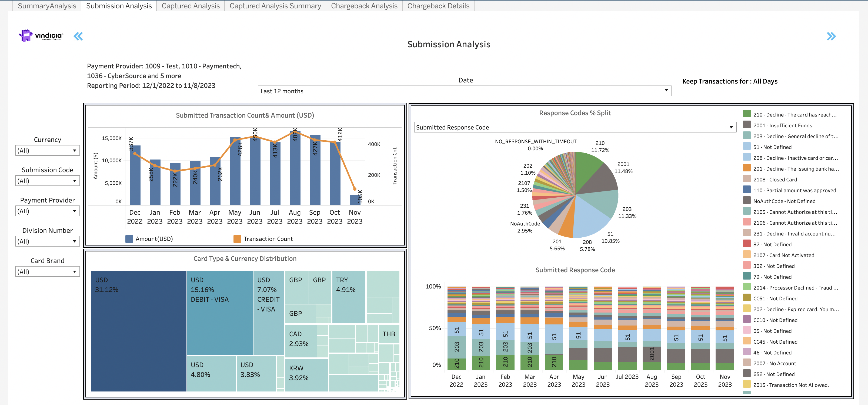Screen dimensions: 868x405
Task: Select the Nov 2023 bar labeled 105K
Action: (355, 200)
